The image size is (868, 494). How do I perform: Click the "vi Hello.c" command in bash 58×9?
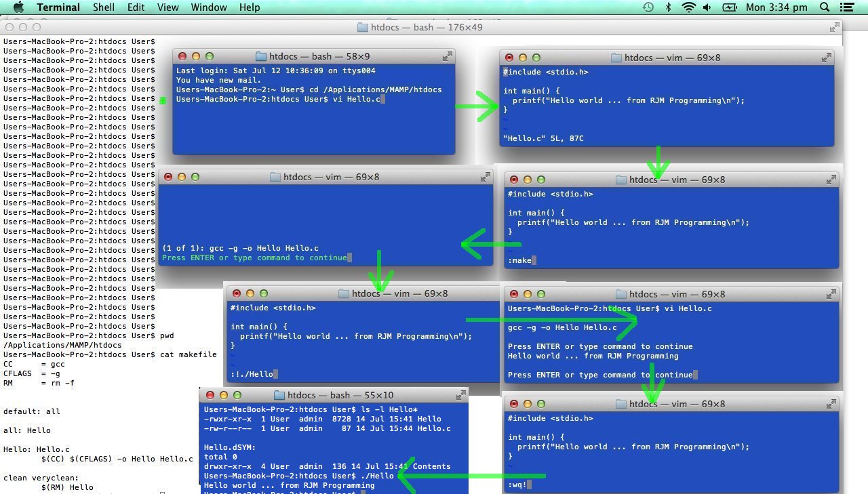356,99
